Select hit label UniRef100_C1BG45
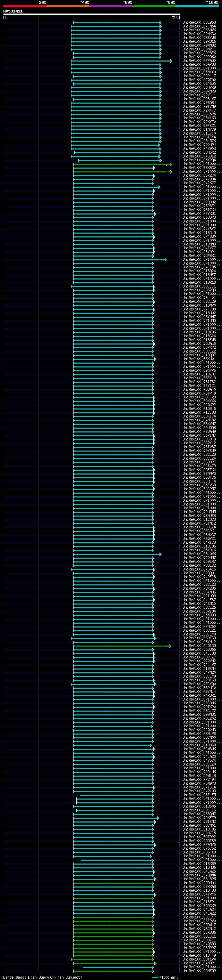The width and height of the screenshot is (222, 980). pos(199,233)
